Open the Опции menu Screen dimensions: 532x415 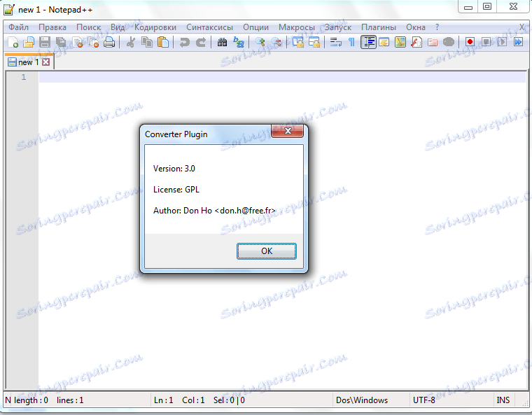click(255, 27)
